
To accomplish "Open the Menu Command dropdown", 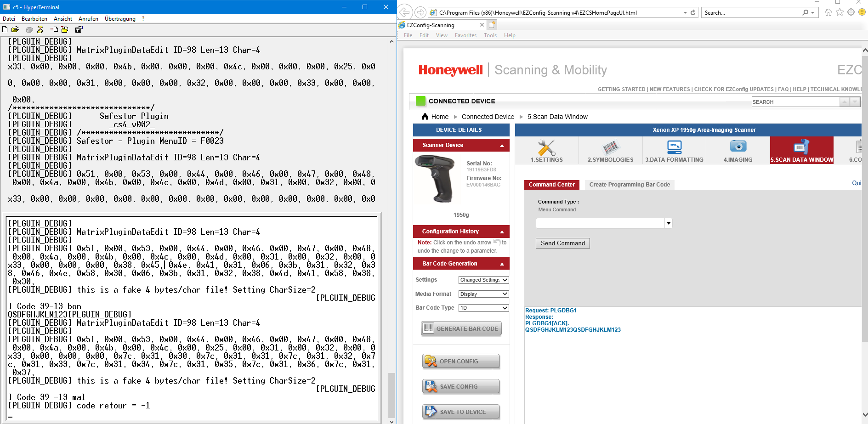I will click(669, 223).
